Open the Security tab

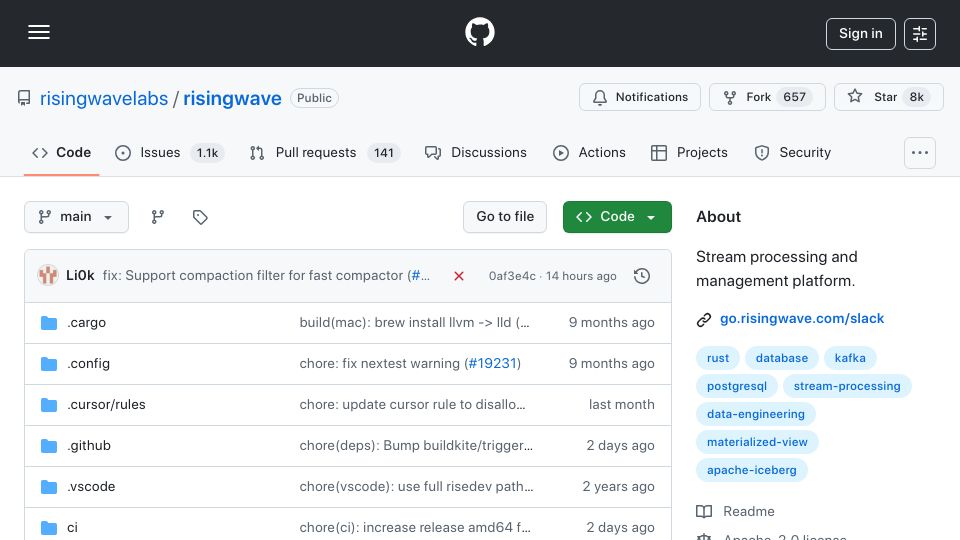793,152
